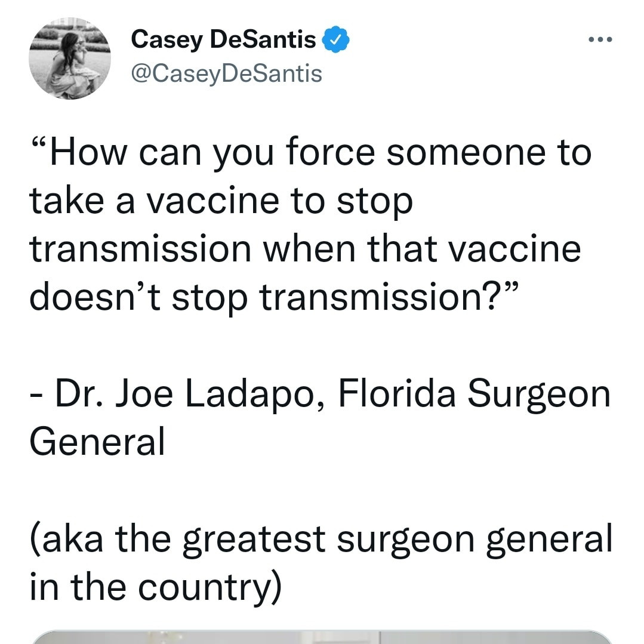The width and height of the screenshot is (644, 644).
Task: Open Casey DeSantis profile picture
Action: coord(70,58)
